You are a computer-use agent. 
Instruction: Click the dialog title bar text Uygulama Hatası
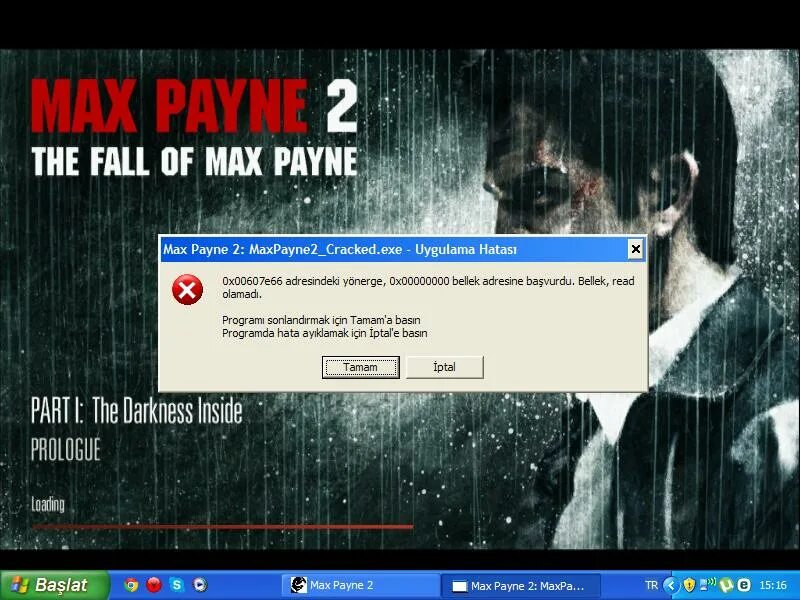click(466, 249)
